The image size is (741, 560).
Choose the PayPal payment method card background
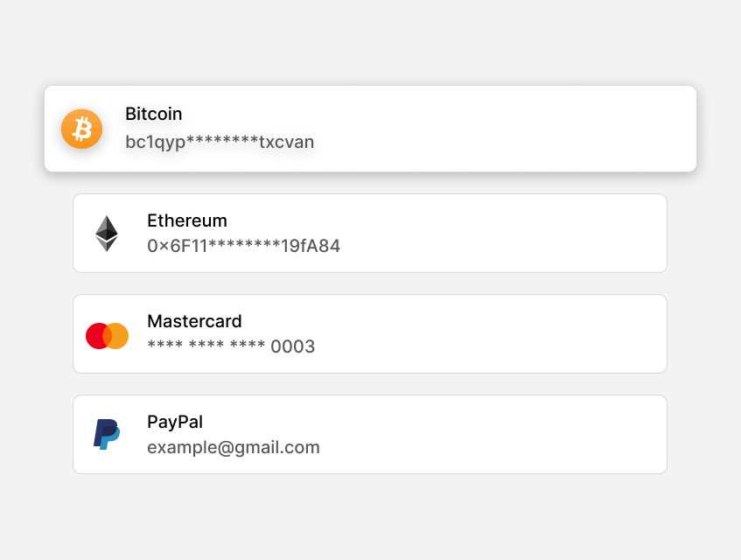tap(370, 434)
